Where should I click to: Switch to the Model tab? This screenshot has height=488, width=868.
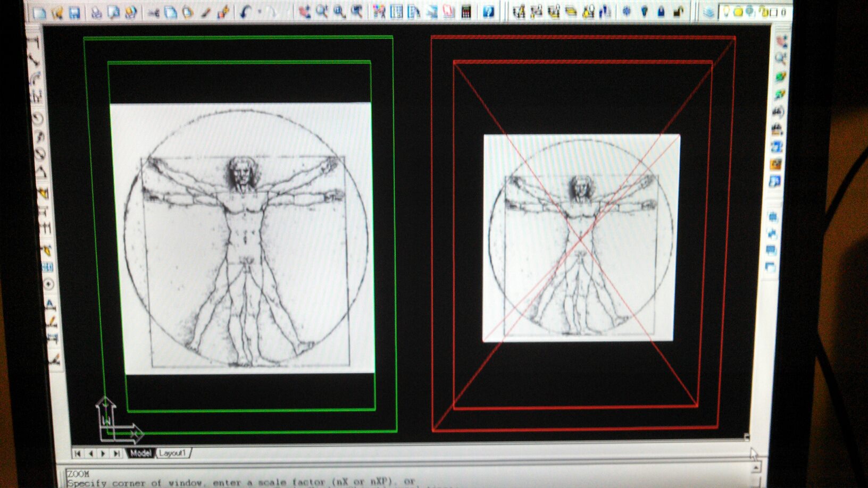[x=140, y=453]
